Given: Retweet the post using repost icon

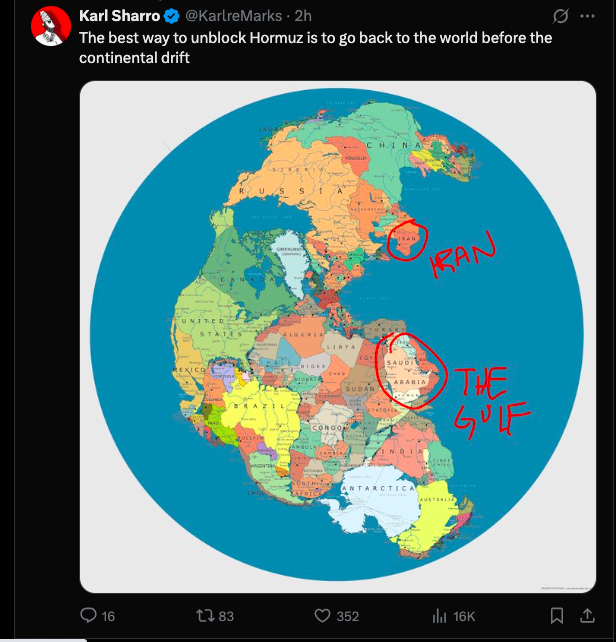Looking at the screenshot, I should [204, 615].
